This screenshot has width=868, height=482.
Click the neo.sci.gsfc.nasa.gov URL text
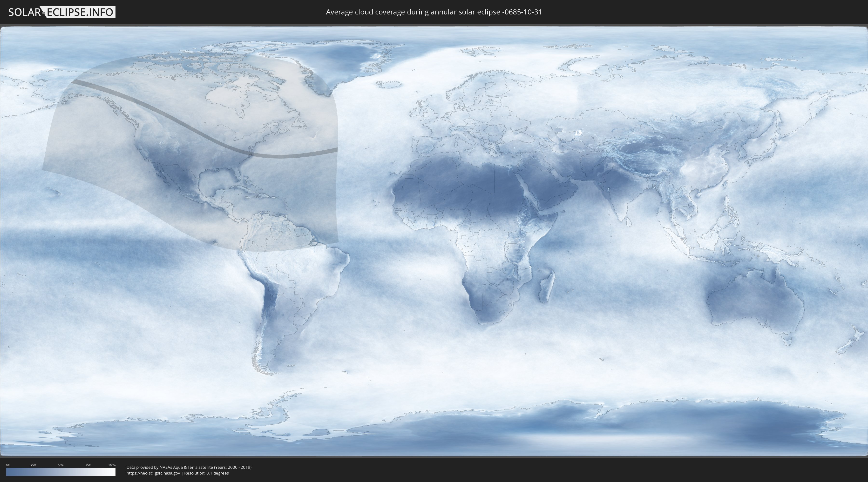[x=153, y=473]
